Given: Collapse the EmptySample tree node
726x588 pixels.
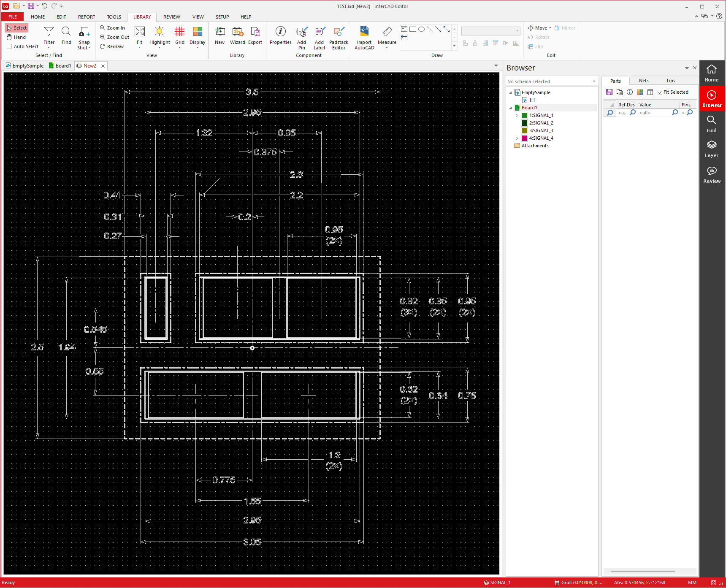Looking at the screenshot, I should click(x=510, y=92).
